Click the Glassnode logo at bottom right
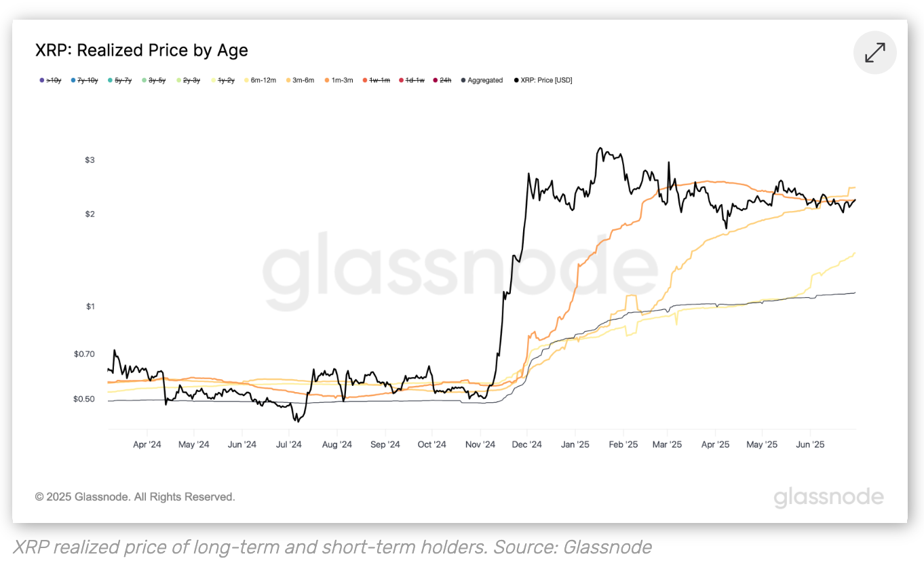Image resolution: width=924 pixels, height=563 pixels. click(x=828, y=497)
